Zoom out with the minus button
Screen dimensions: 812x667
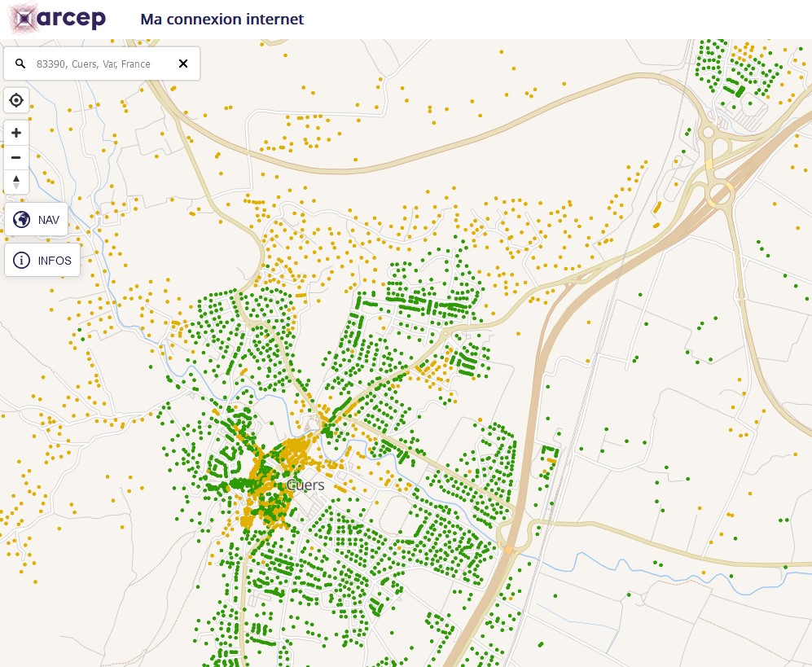[16, 157]
